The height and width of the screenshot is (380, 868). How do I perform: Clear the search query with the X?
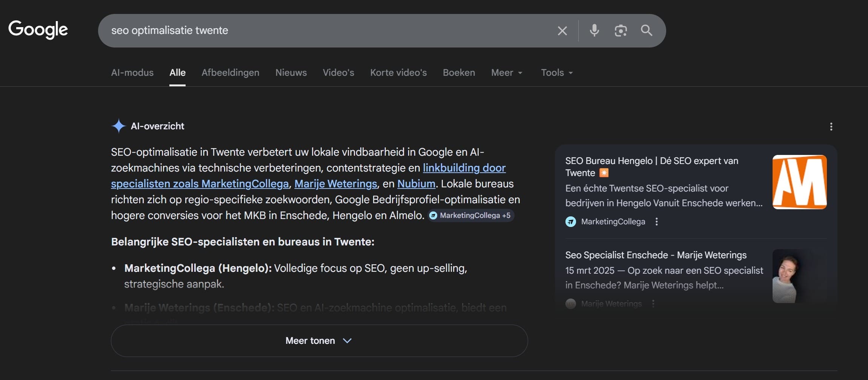pyautogui.click(x=562, y=30)
